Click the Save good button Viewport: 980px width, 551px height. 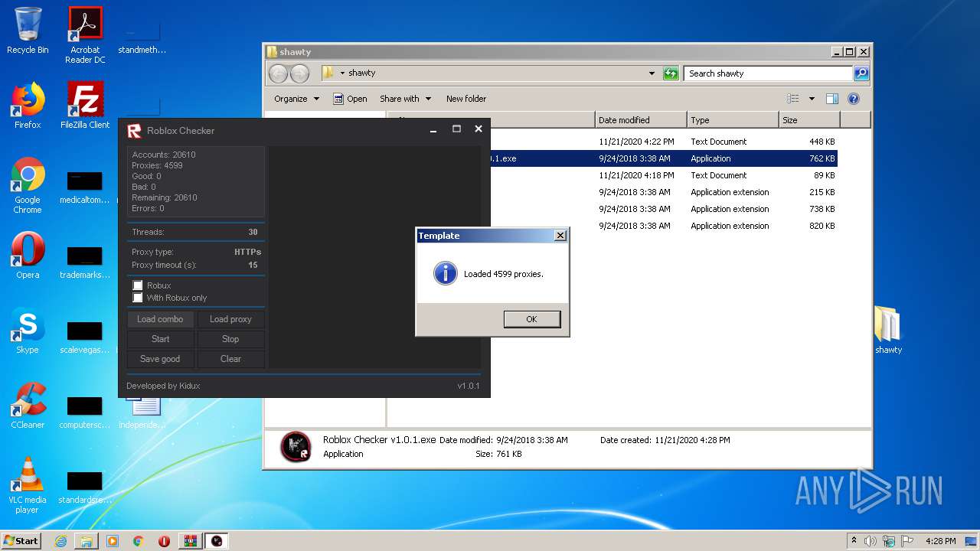(160, 359)
